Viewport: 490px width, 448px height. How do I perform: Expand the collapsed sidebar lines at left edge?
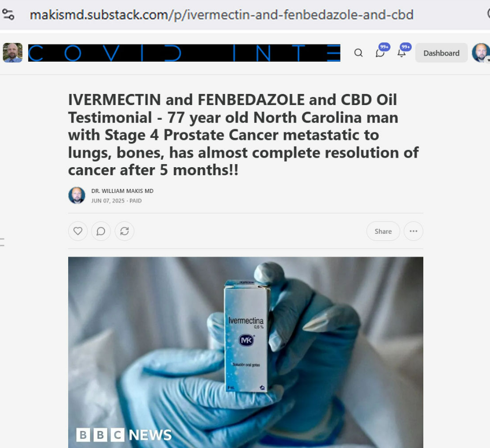(x=2, y=242)
